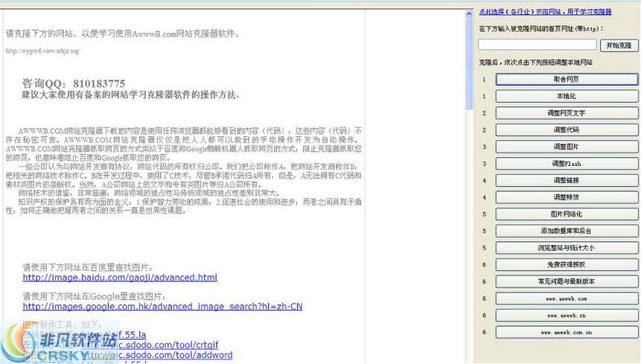641x364 pixels.
Task: Click the www.awwwb.com button
Action: pyautogui.click(x=567, y=298)
